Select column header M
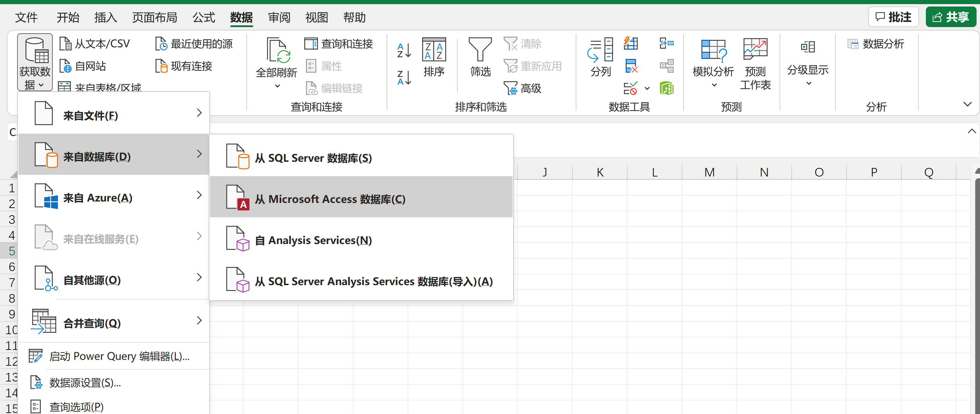Viewport: 980px width, 414px height. [x=709, y=172]
